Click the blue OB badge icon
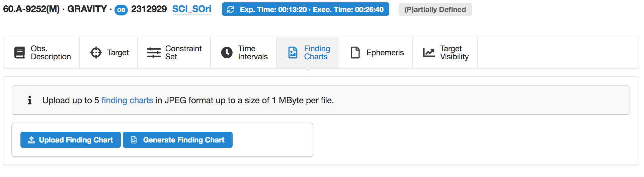644x177 pixels. (x=121, y=10)
